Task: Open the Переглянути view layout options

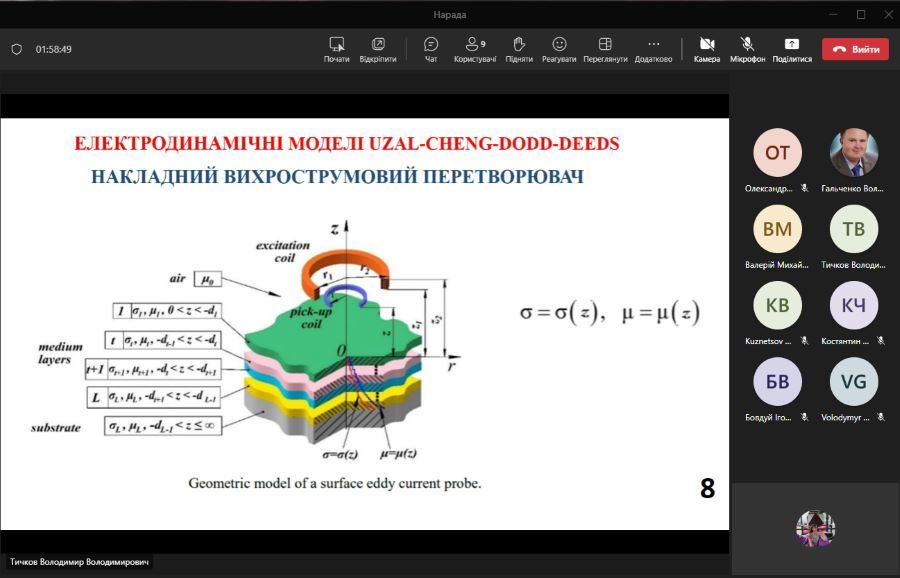Action: (605, 45)
